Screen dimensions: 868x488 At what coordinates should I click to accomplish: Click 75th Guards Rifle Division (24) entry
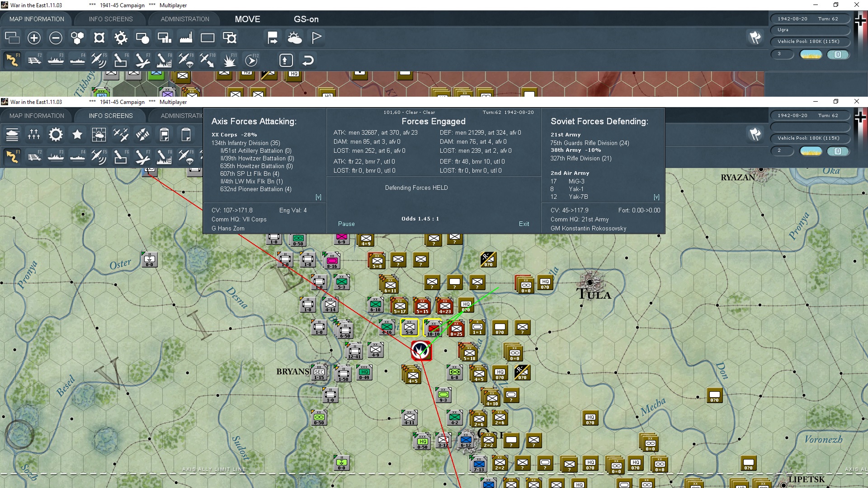point(590,143)
